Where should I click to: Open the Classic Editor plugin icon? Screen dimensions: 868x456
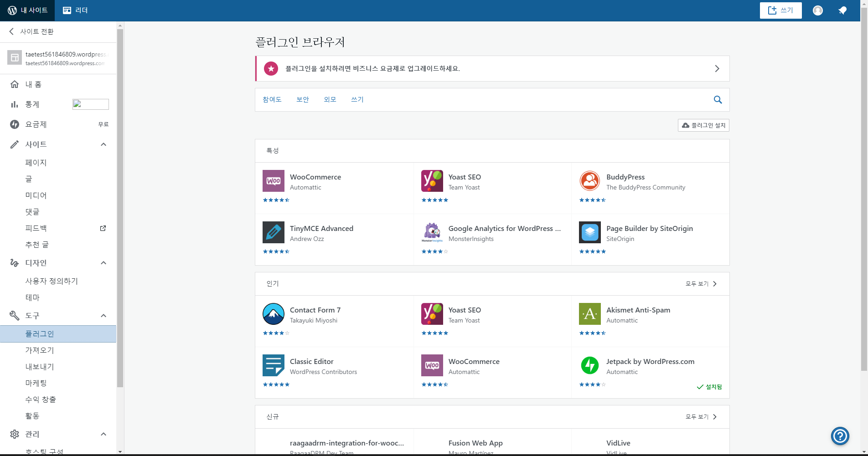(274, 365)
